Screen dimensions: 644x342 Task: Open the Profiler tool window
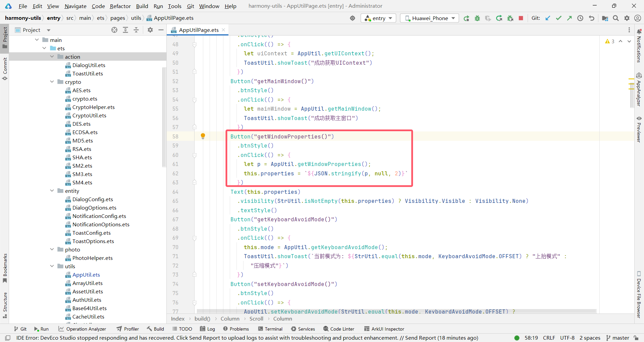tap(128, 329)
